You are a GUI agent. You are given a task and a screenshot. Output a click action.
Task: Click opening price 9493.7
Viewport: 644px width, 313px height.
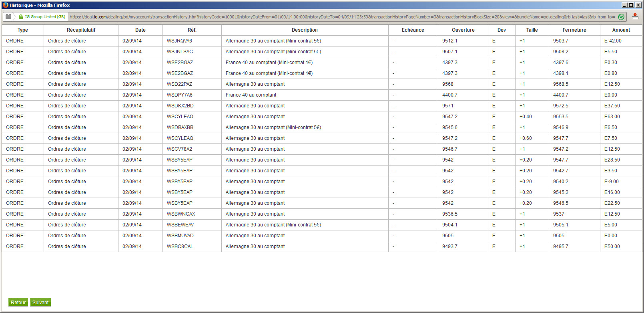coord(450,246)
